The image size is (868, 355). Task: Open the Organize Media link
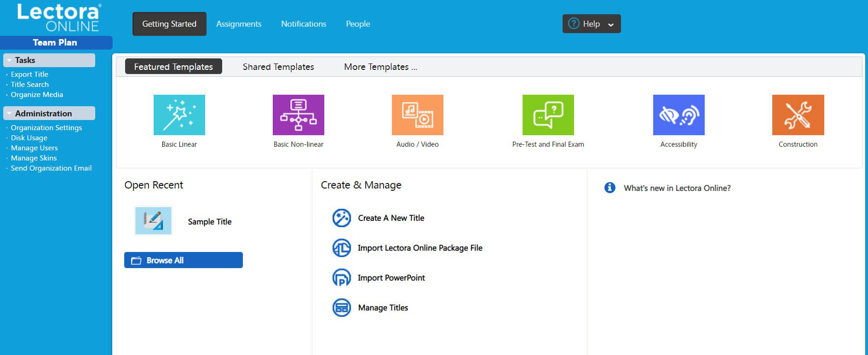click(37, 94)
